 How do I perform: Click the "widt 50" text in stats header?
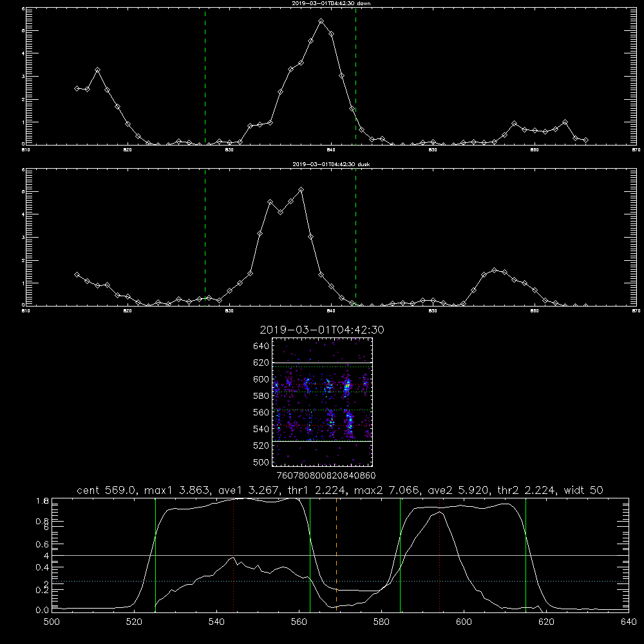[x=583, y=490]
